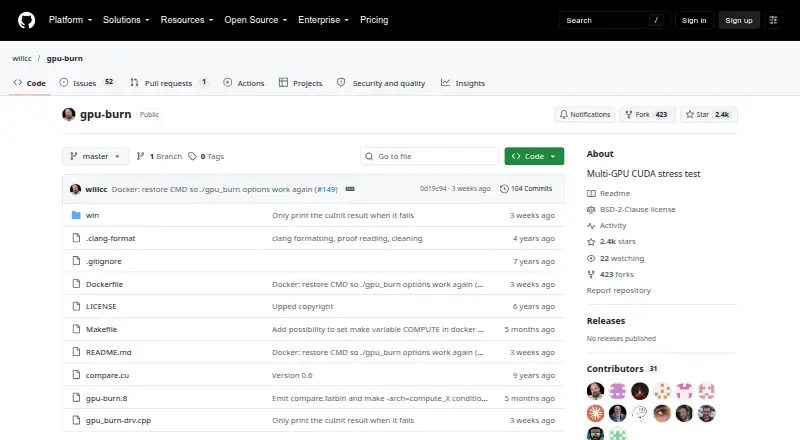This screenshot has width=800, height=440.
Task: View the 104 Commits history
Action: [x=526, y=188]
